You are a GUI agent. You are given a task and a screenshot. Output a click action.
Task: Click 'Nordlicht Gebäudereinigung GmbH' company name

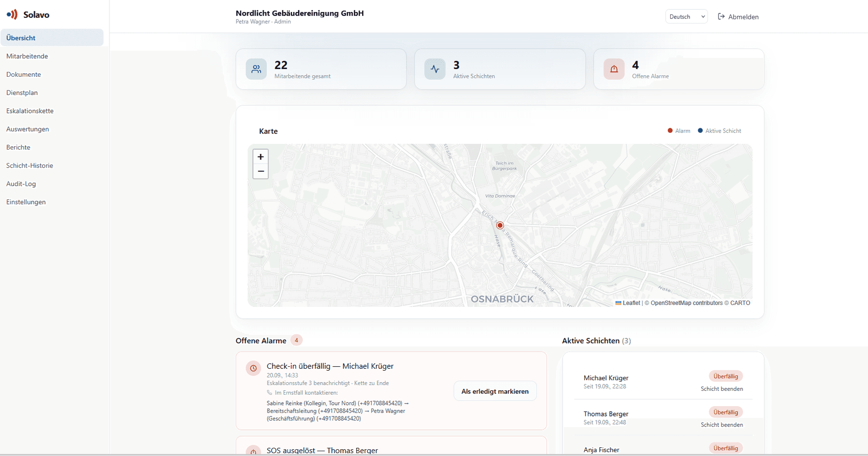coord(299,13)
